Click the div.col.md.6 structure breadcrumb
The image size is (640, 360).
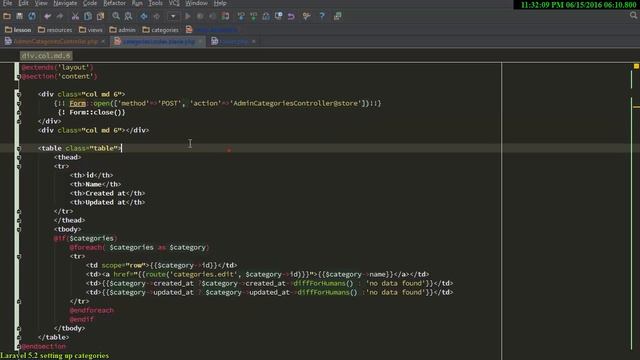click(x=46, y=56)
